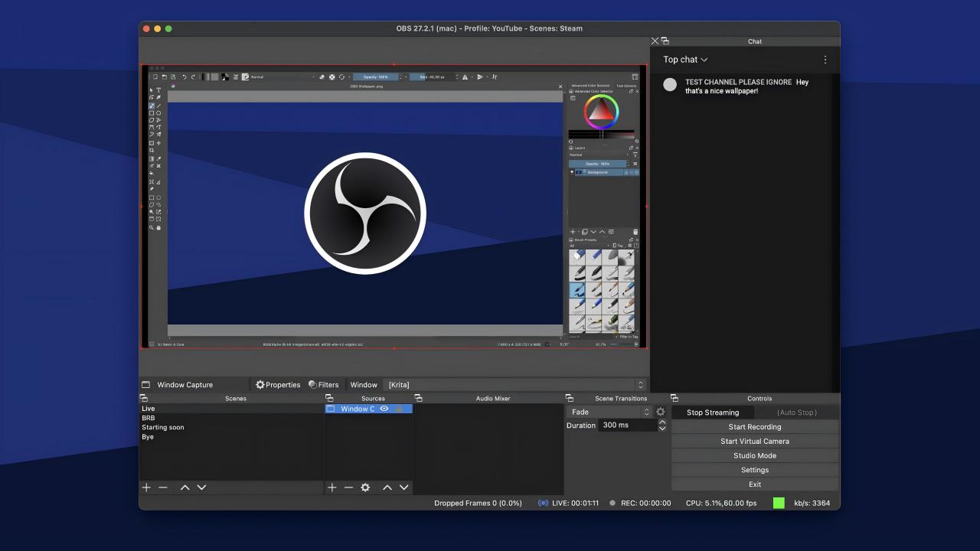
Task: Click the green connection status square
Action: click(x=779, y=503)
